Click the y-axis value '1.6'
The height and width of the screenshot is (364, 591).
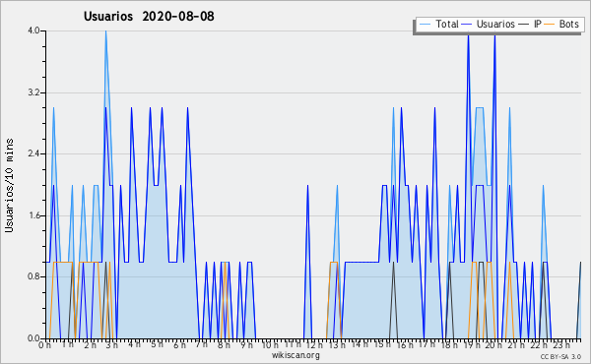coord(33,215)
